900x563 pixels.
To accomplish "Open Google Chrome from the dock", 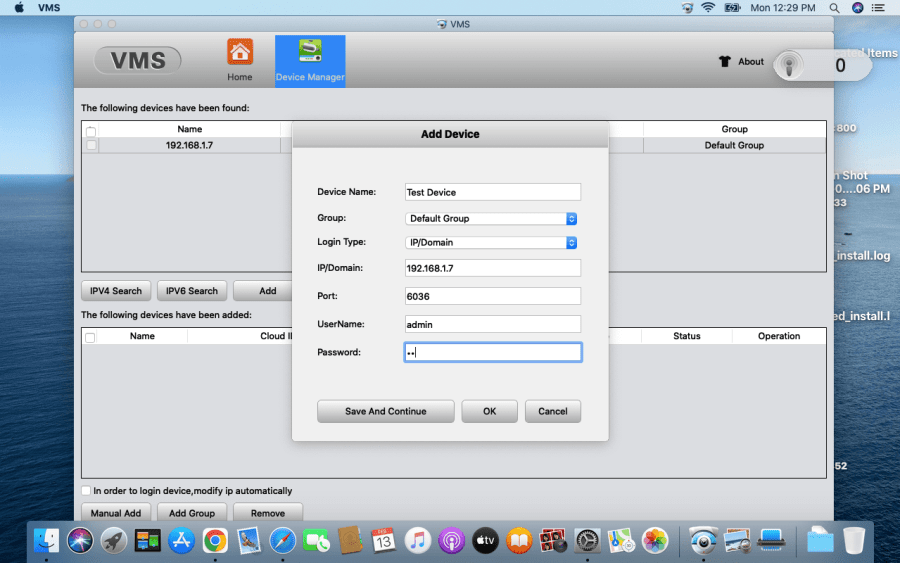I will coord(214,541).
